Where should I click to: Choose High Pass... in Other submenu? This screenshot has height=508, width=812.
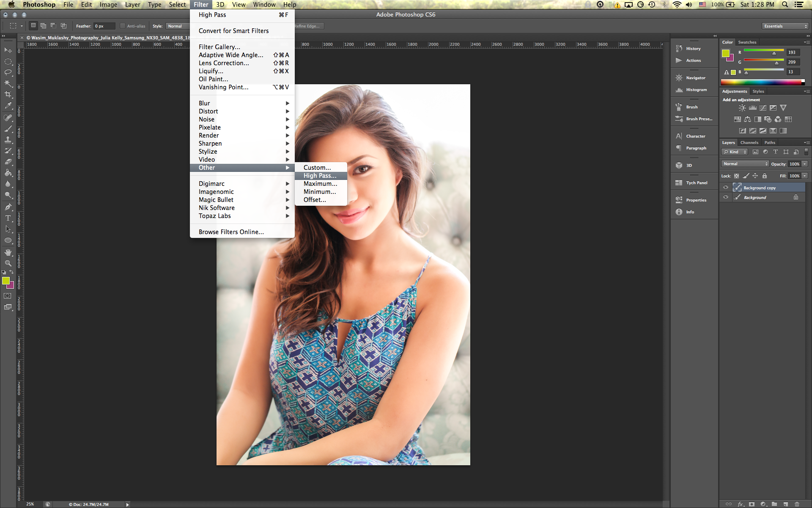point(321,176)
